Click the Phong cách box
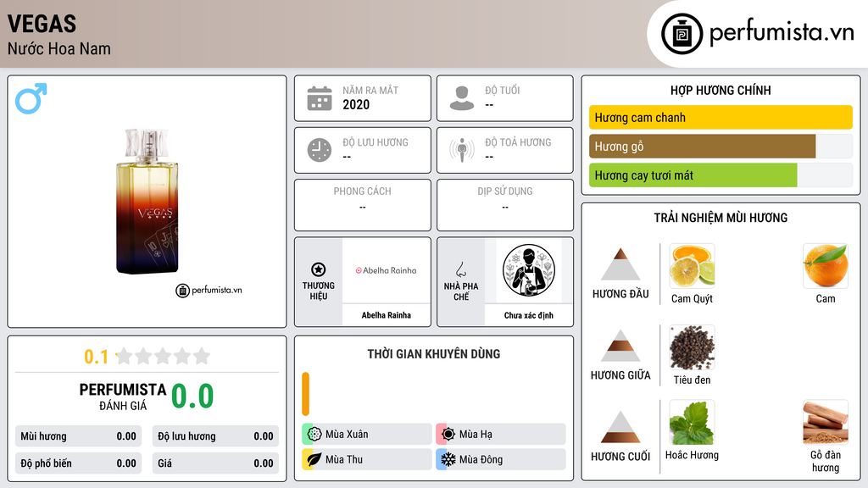868x488 pixels. (x=363, y=205)
